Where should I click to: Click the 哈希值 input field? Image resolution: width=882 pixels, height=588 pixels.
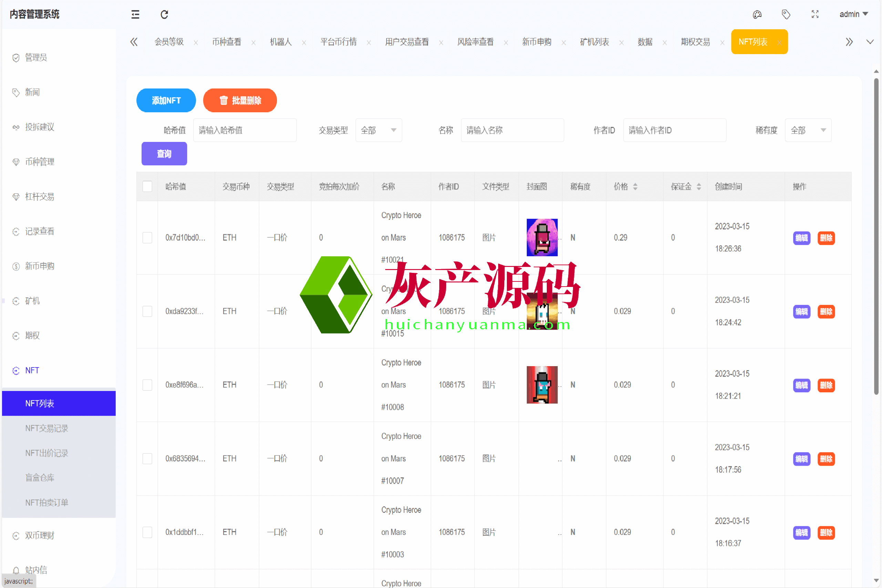[245, 130]
